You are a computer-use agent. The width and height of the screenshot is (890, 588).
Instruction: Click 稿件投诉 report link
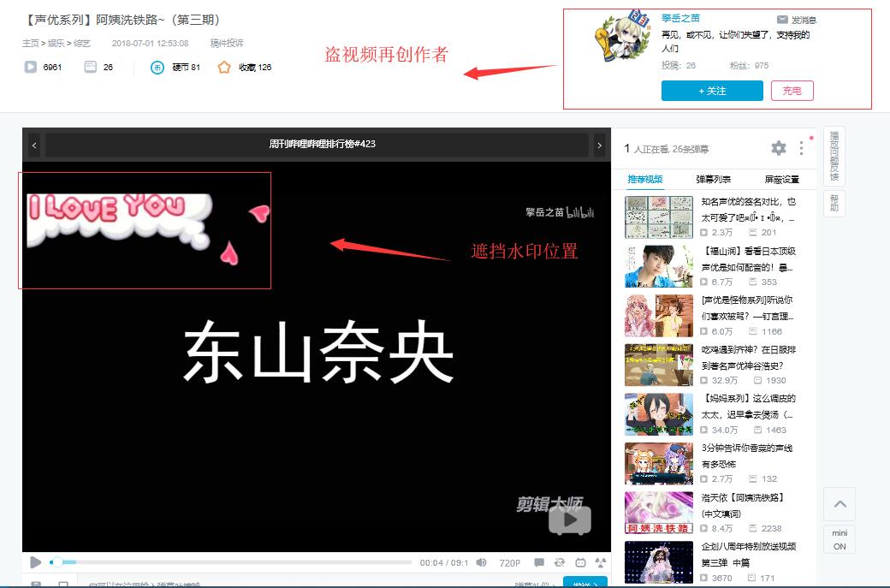pyautogui.click(x=227, y=43)
